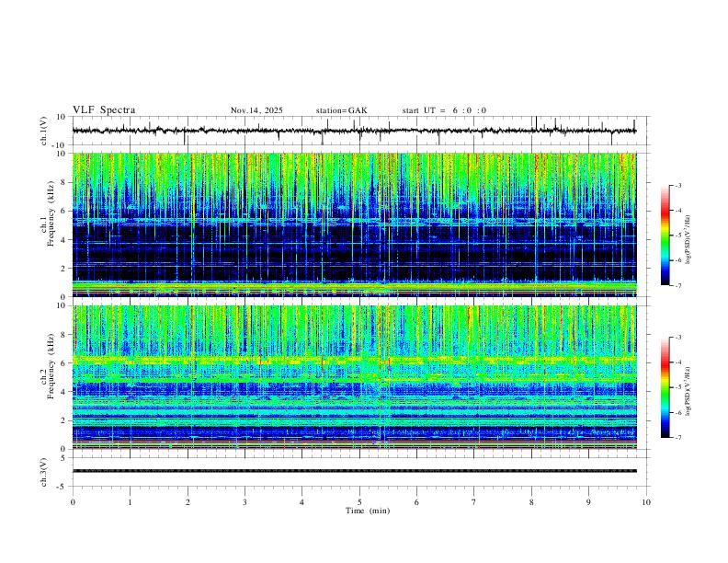Select the ch.1 "Frequency (kHz)" axis label
728x563 pixels.
[x=51, y=214]
